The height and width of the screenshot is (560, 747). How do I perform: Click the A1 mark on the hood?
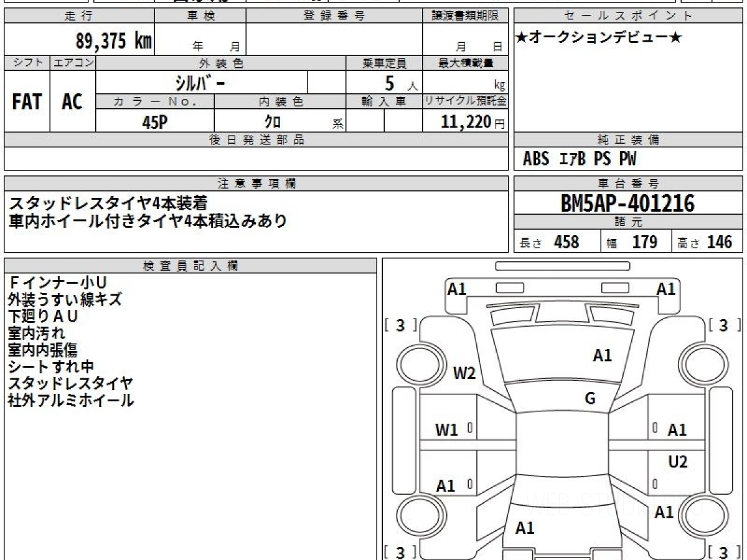pyautogui.click(x=602, y=356)
